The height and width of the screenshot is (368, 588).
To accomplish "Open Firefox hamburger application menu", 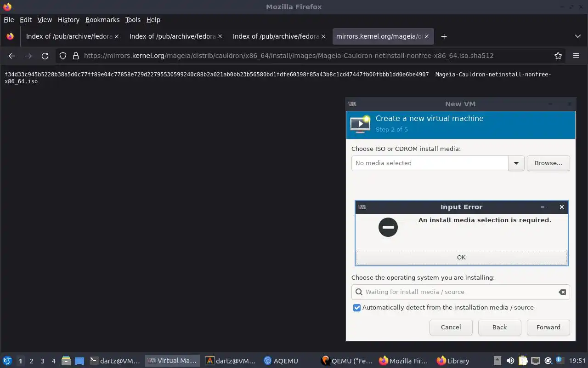I will point(576,56).
